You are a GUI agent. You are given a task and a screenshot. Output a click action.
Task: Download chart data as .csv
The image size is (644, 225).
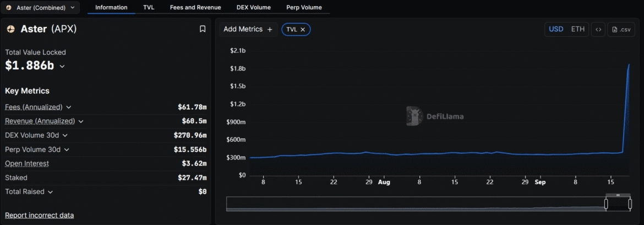click(x=621, y=29)
